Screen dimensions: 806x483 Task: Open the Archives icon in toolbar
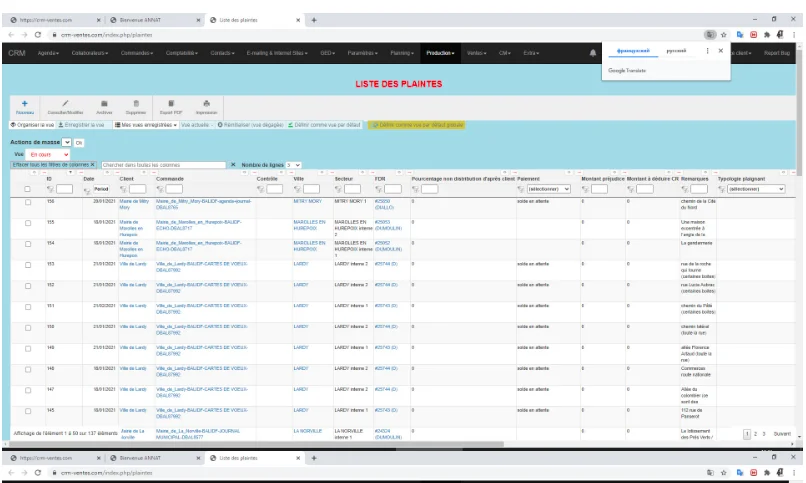pos(104,103)
